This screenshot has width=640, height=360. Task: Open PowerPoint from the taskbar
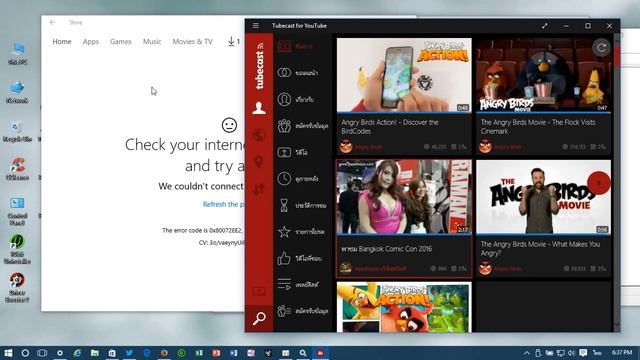(216, 353)
